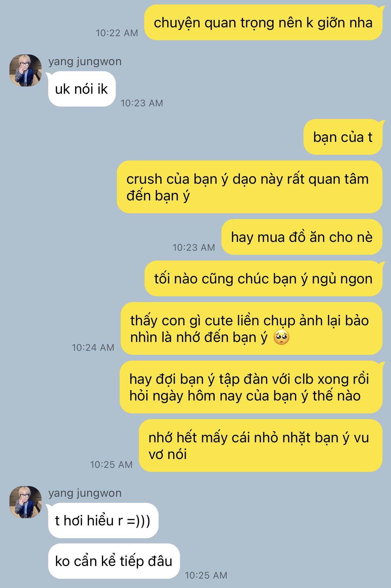
Task: Tap the "nhớ hết mấy cái nhỏ nhặt" message
Action: (261, 446)
